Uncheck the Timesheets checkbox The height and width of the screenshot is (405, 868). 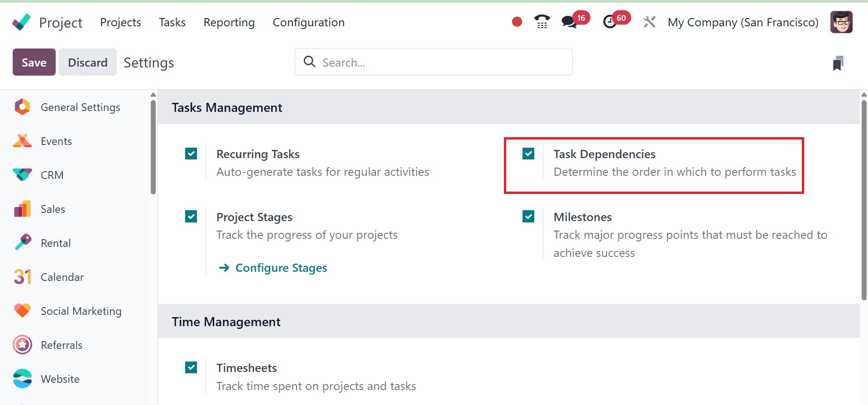coord(191,367)
